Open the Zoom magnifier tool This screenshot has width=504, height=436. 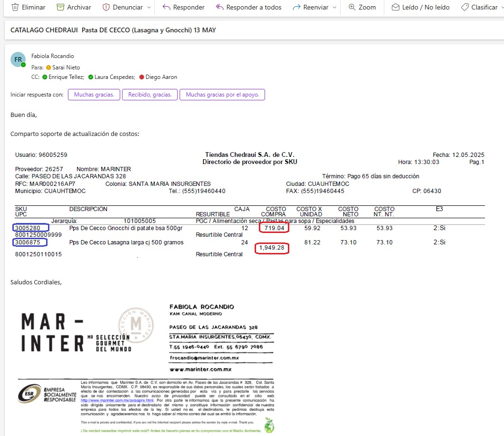coord(352,7)
